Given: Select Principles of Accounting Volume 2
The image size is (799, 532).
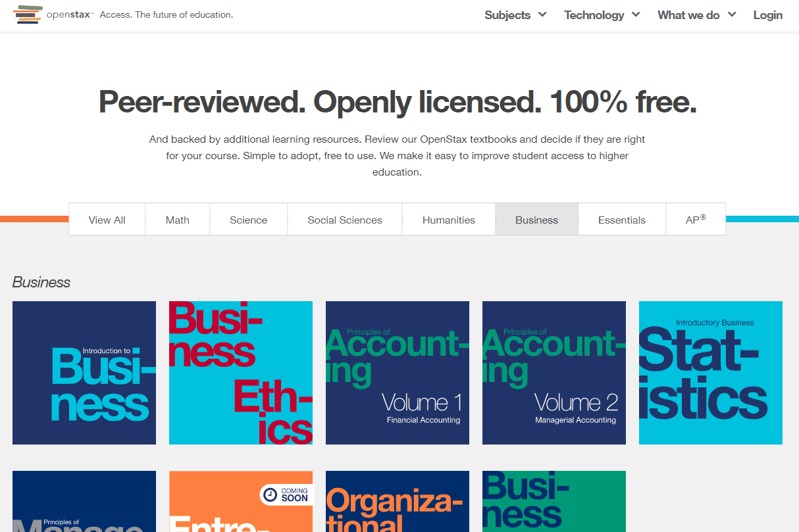Looking at the screenshot, I should click(x=554, y=372).
